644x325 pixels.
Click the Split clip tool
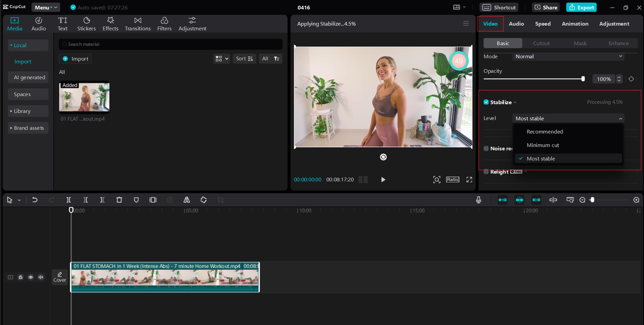click(x=68, y=200)
